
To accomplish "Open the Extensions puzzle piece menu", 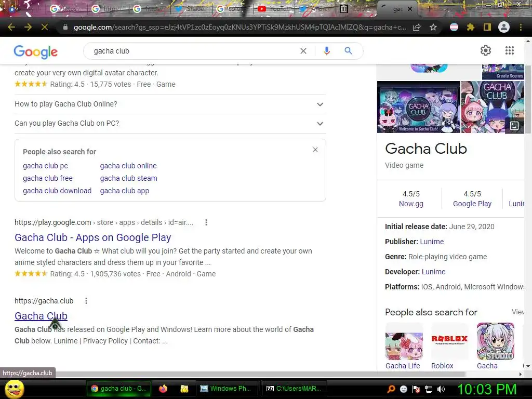I will (471, 27).
